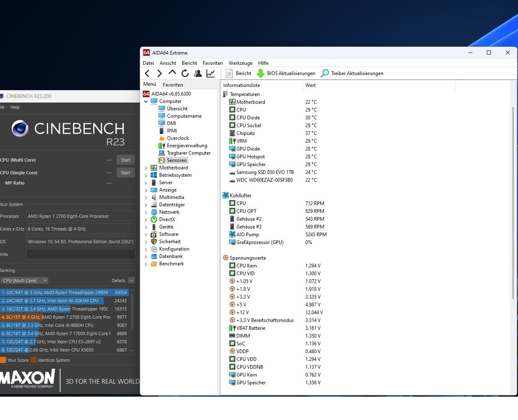Click AIDA64 sensor list vertical scrollbar
This screenshot has width=518, height=420.
[x=513, y=203]
